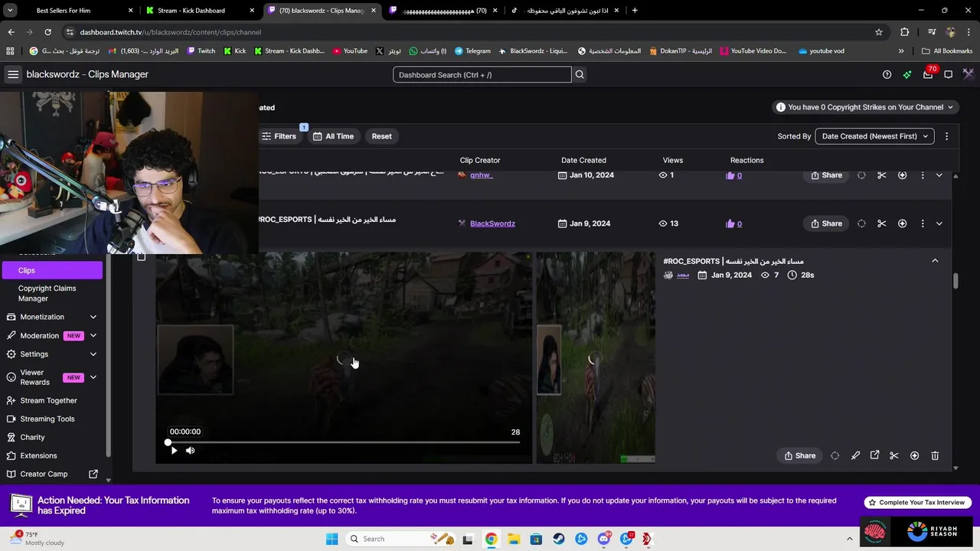This screenshot has height=551, width=980.
Task: Share the expanded clip from detail toolbar
Action: pos(799,455)
